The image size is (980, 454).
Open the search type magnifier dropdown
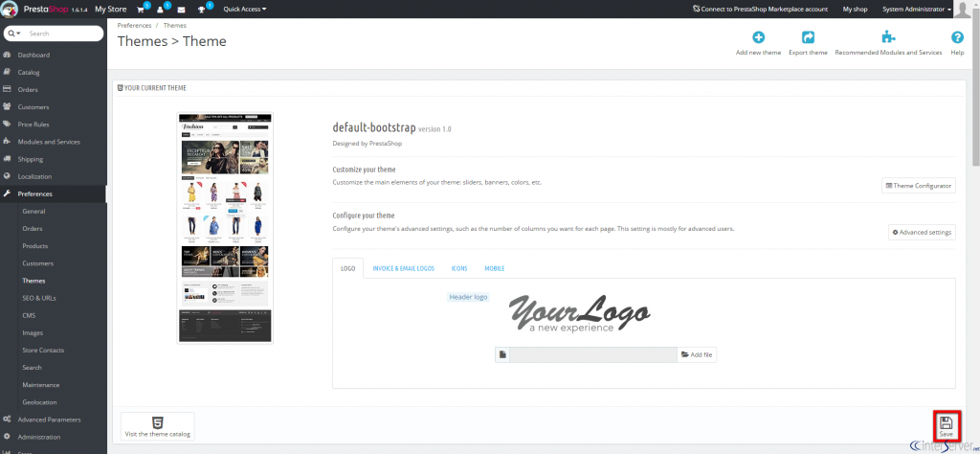[14, 34]
